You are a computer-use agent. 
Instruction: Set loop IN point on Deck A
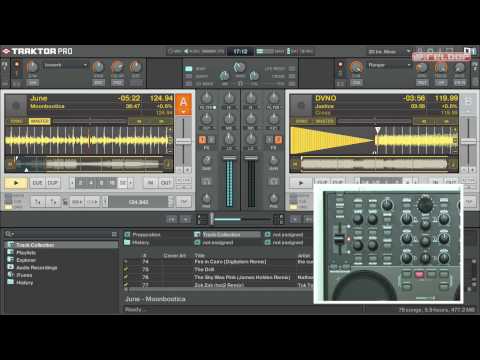150,183
